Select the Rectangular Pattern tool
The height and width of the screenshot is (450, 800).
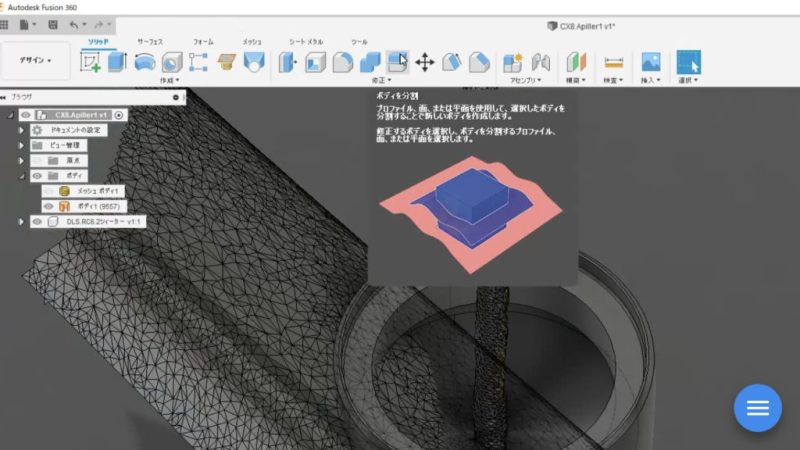pos(198,62)
